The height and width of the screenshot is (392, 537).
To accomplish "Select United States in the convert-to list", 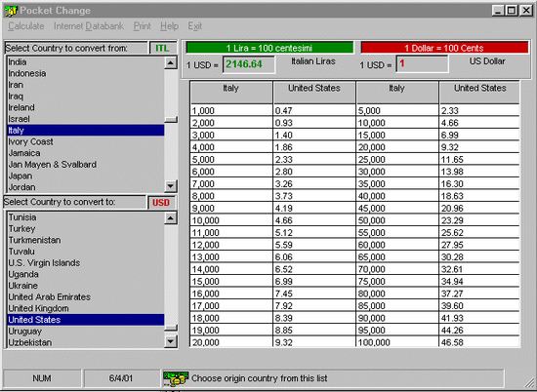I will pyautogui.click(x=86, y=320).
